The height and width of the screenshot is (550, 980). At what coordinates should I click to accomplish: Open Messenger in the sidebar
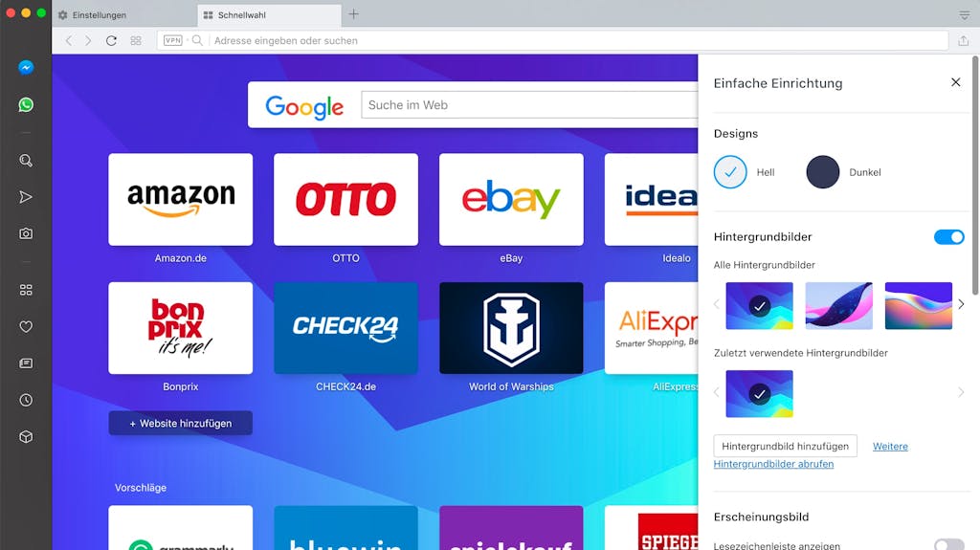26,68
